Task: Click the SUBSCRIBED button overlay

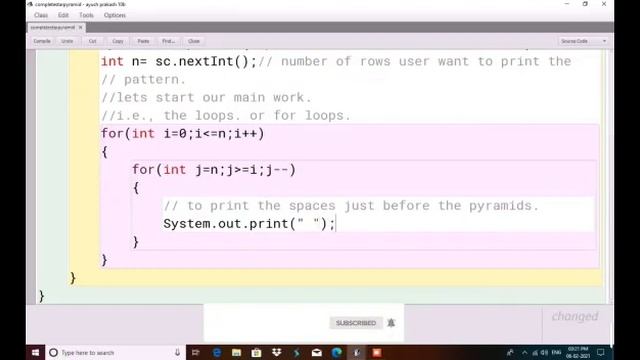Action: pos(356,323)
